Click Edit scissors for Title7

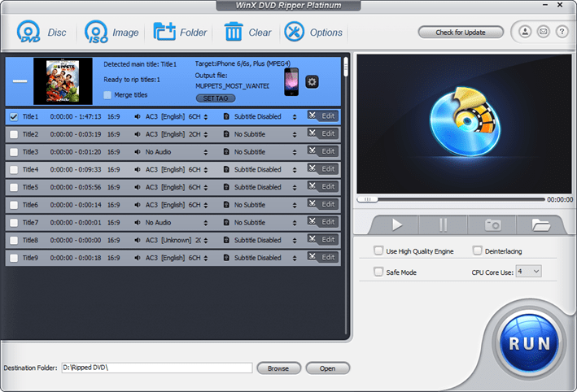323,222
